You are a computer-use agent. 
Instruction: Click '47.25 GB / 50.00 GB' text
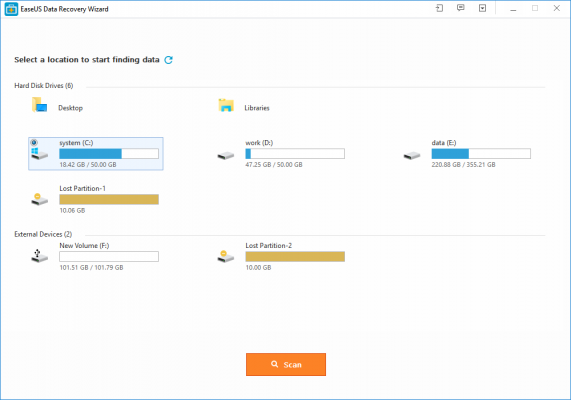tap(274, 165)
